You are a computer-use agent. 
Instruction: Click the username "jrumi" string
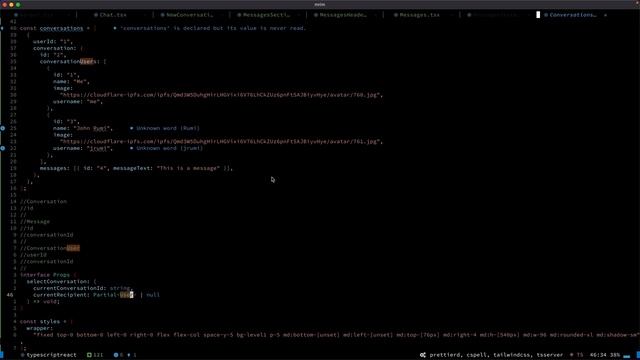100,148
